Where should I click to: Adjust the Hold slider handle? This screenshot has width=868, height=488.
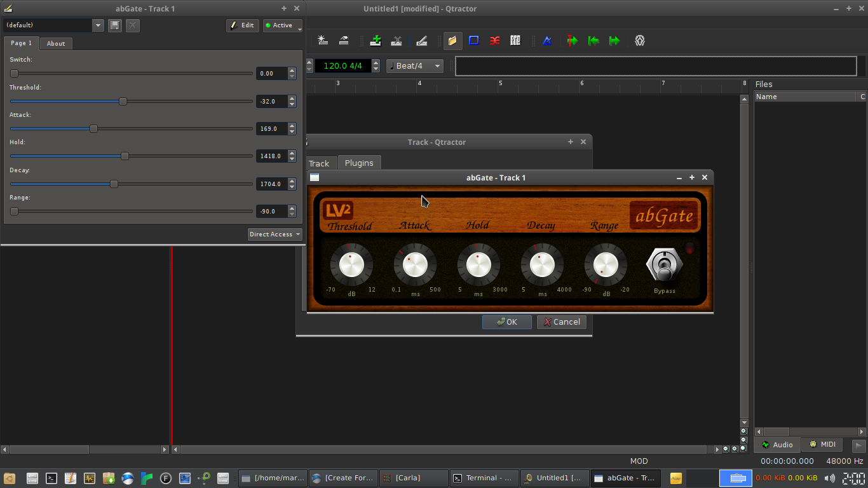click(x=125, y=156)
